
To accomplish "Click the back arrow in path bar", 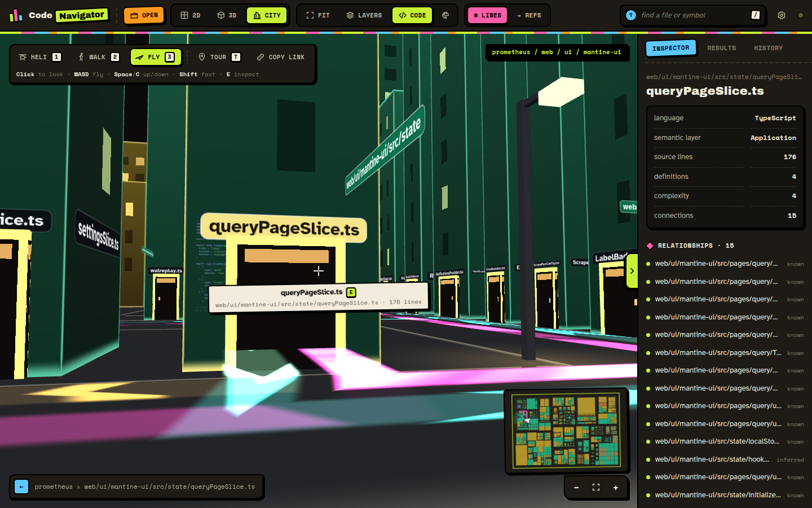I will [x=21, y=487].
